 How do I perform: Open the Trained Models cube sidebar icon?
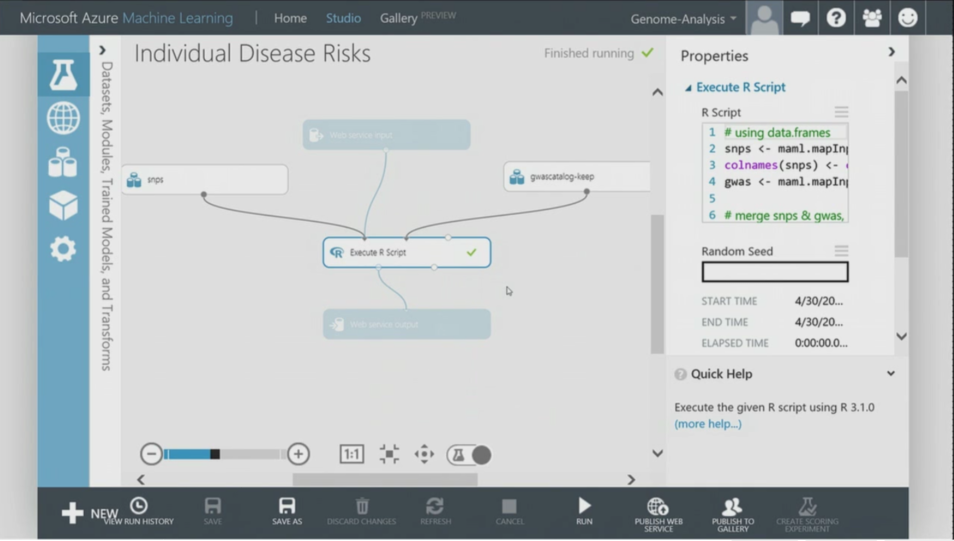point(63,205)
